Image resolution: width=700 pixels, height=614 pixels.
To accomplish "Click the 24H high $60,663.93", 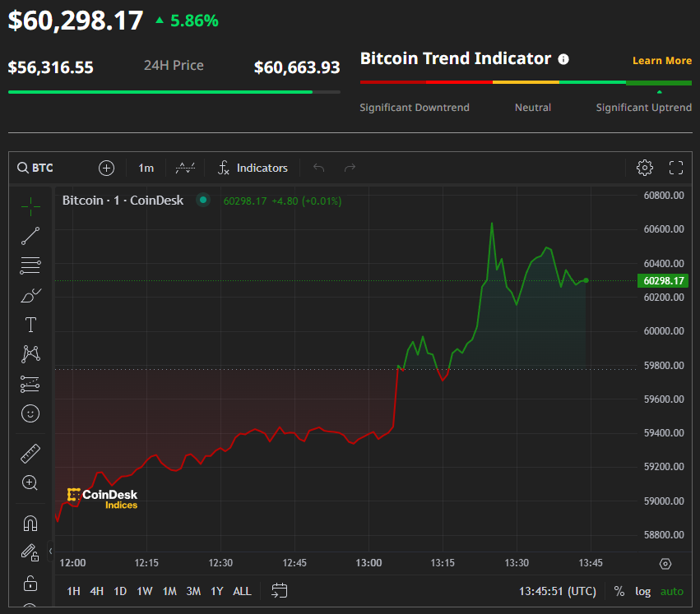I will click(x=297, y=67).
